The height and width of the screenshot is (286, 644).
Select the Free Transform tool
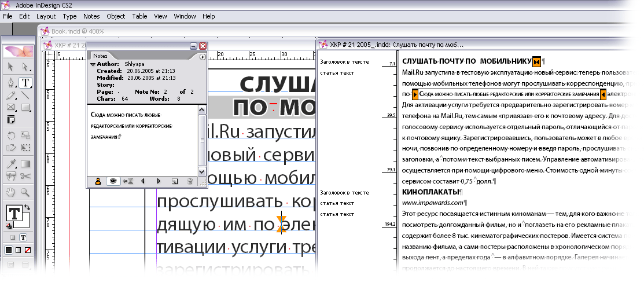[25, 148]
